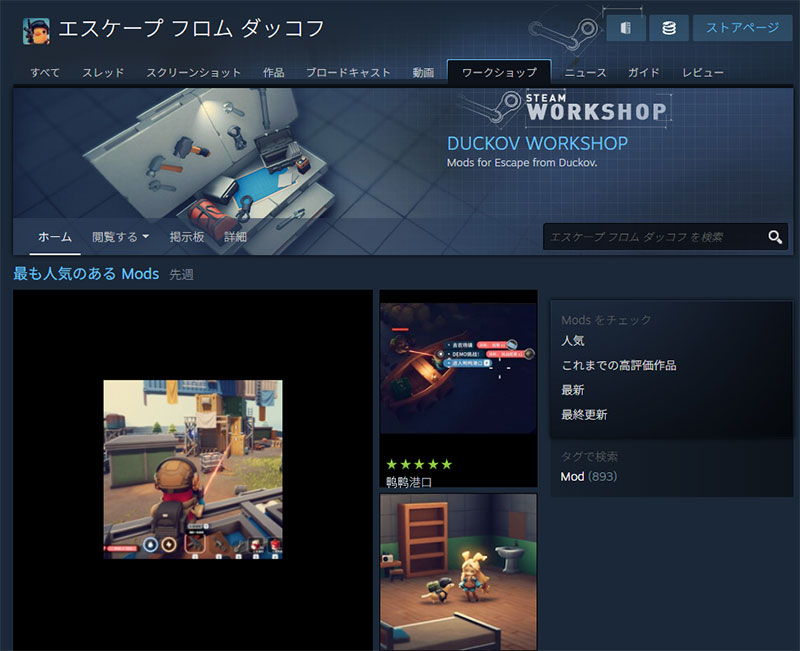Open the featured shooter mod preview image

(x=193, y=469)
